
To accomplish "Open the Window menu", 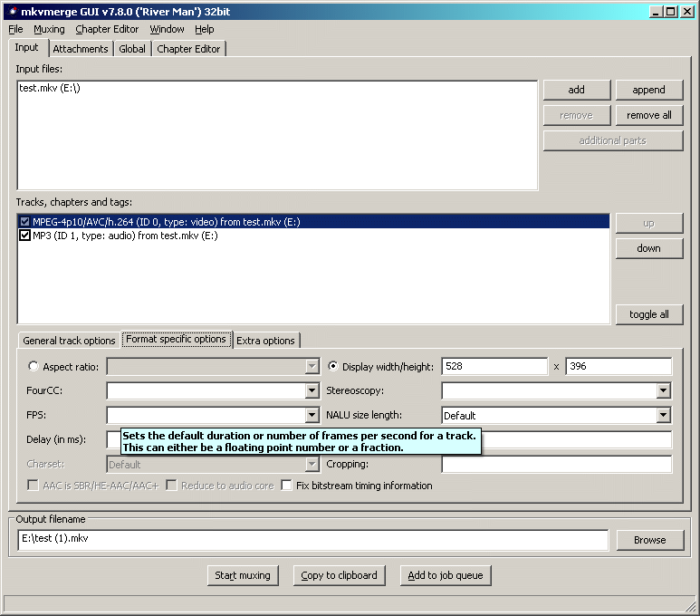I will coord(167,30).
